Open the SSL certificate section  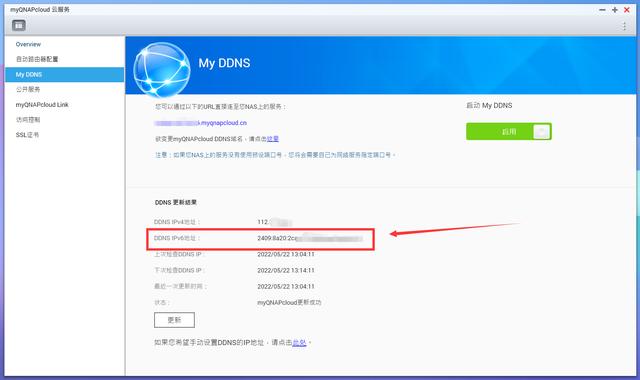[27, 135]
